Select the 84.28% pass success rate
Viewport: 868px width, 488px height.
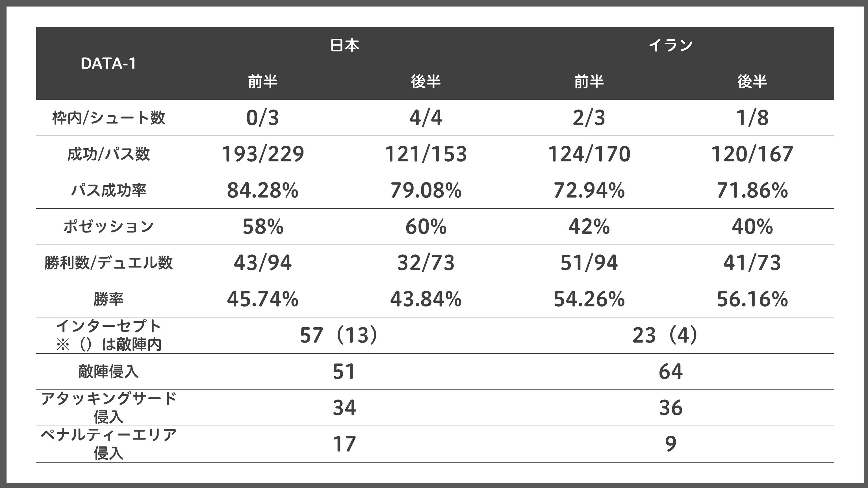[x=262, y=190]
